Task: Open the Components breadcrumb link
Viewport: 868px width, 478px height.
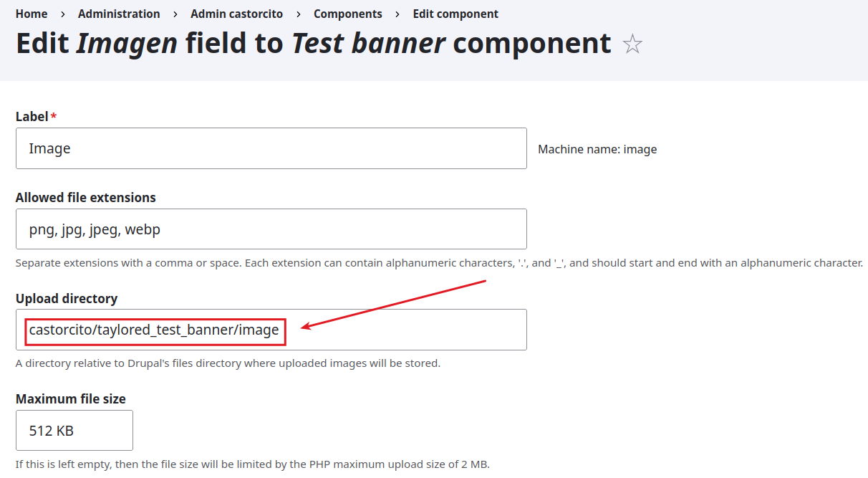Action: pos(347,14)
